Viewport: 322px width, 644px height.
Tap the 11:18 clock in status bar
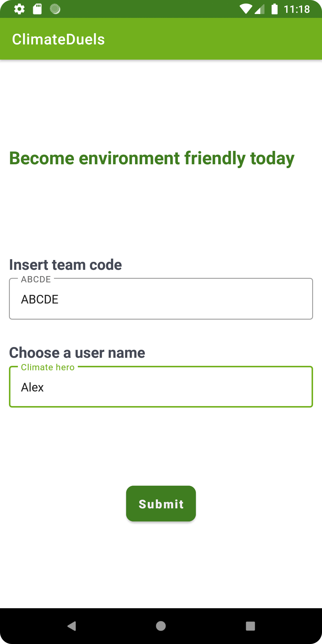(x=297, y=9)
